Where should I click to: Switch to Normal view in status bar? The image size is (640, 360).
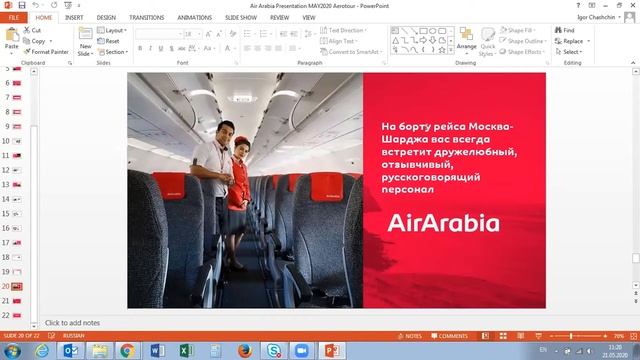pos(485,336)
